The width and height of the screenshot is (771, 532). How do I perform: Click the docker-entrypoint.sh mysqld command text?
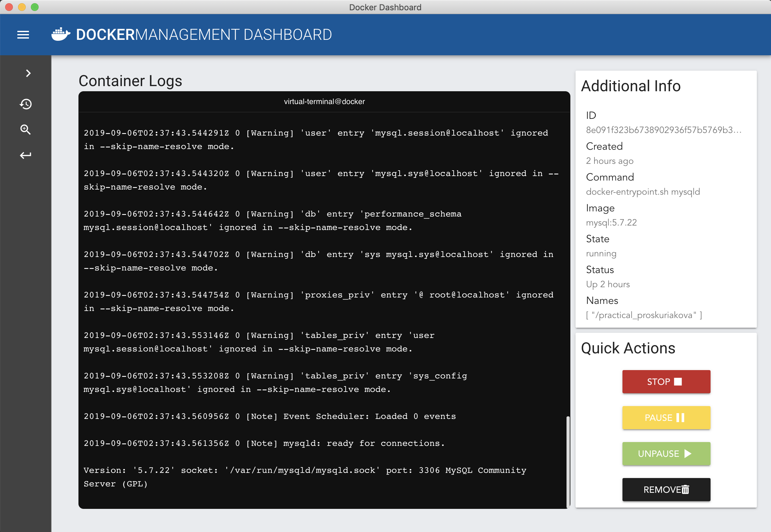click(x=643, y=192)
